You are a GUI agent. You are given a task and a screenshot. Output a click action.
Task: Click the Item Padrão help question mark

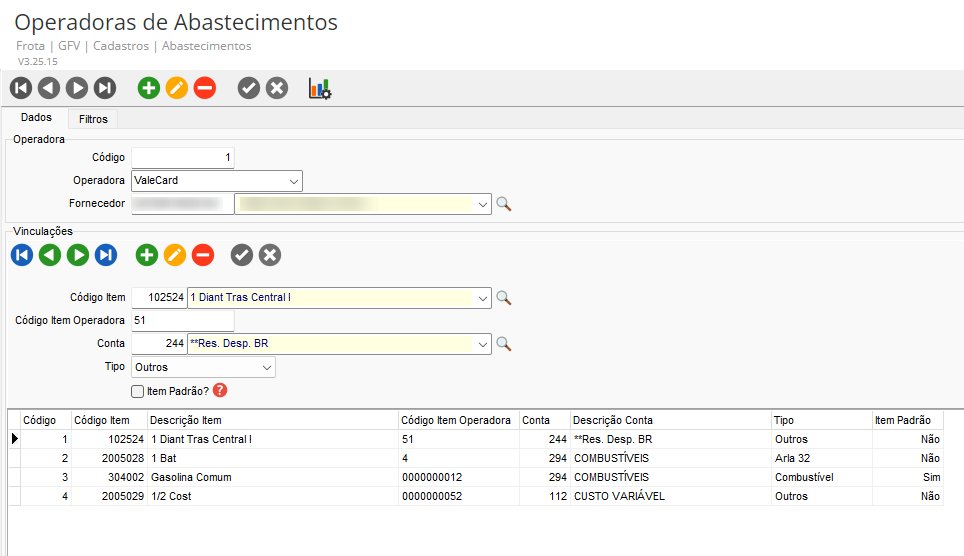point(220,391)
